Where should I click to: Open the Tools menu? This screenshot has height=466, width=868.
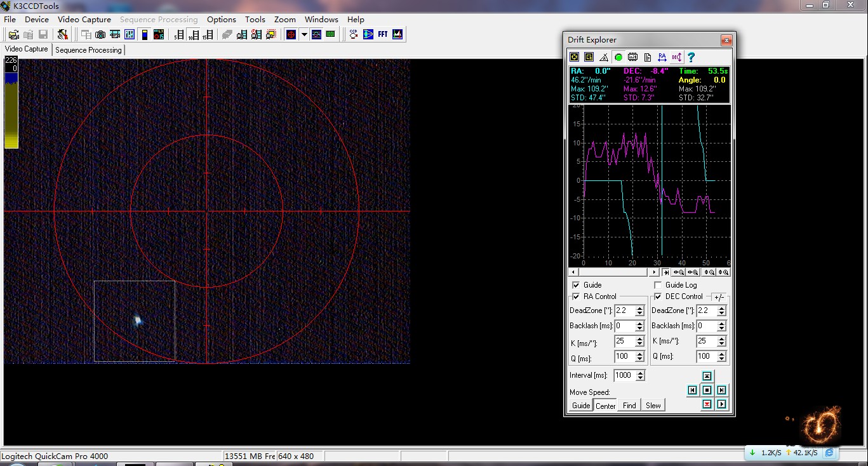(x=255, y=20)
